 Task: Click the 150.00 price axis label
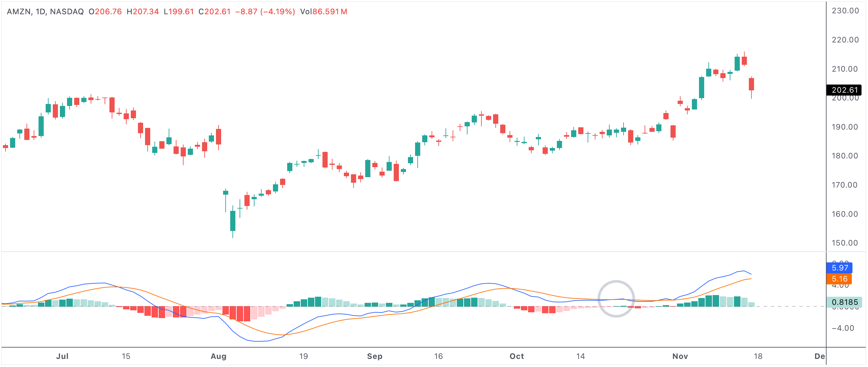(844, 243)
